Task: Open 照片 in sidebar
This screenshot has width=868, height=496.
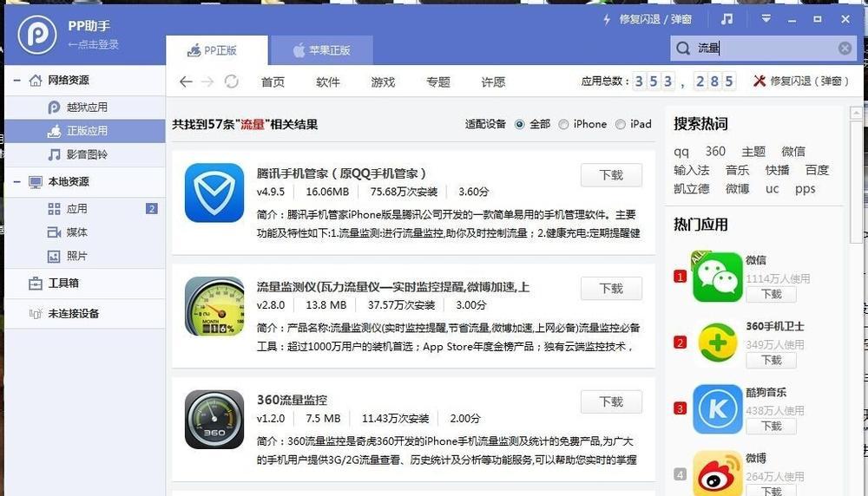Action: pyautogui.click(x=85, y=256)
